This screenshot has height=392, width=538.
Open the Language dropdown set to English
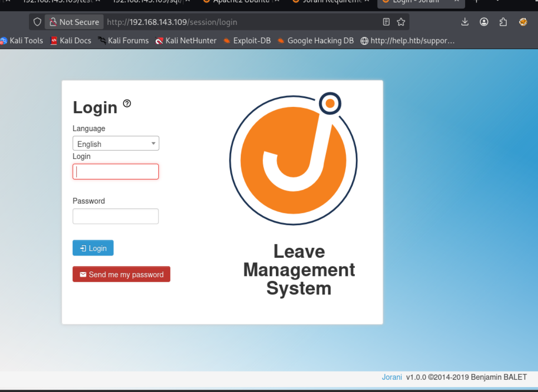point(116,144)
